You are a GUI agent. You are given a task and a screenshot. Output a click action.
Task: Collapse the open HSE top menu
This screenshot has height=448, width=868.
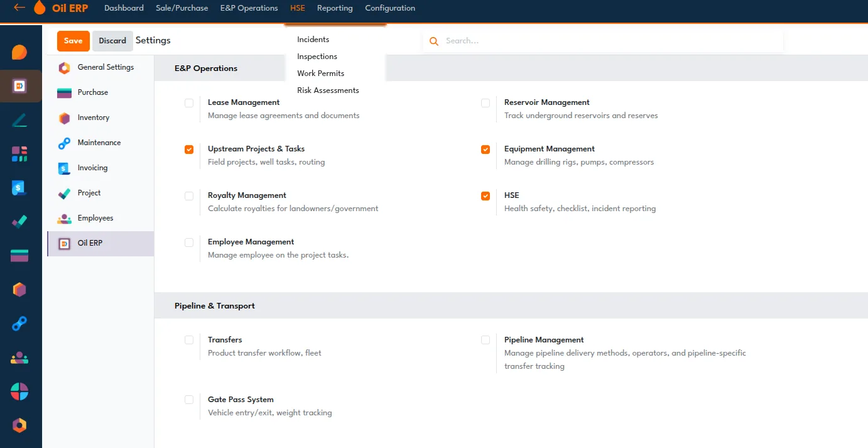tap(298, 8)
